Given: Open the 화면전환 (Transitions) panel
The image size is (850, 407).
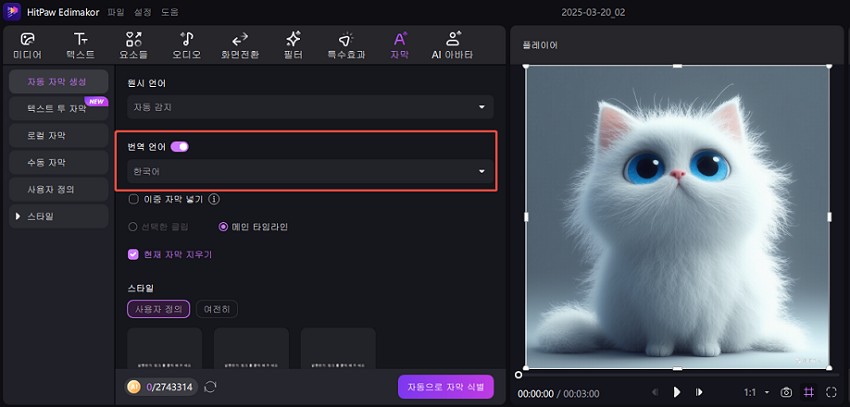Looking at the screenshot, I should coord(240,46).
